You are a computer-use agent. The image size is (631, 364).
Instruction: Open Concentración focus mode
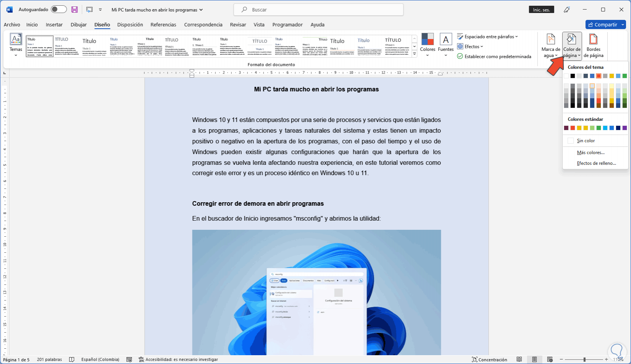click(x=490, y=359)
